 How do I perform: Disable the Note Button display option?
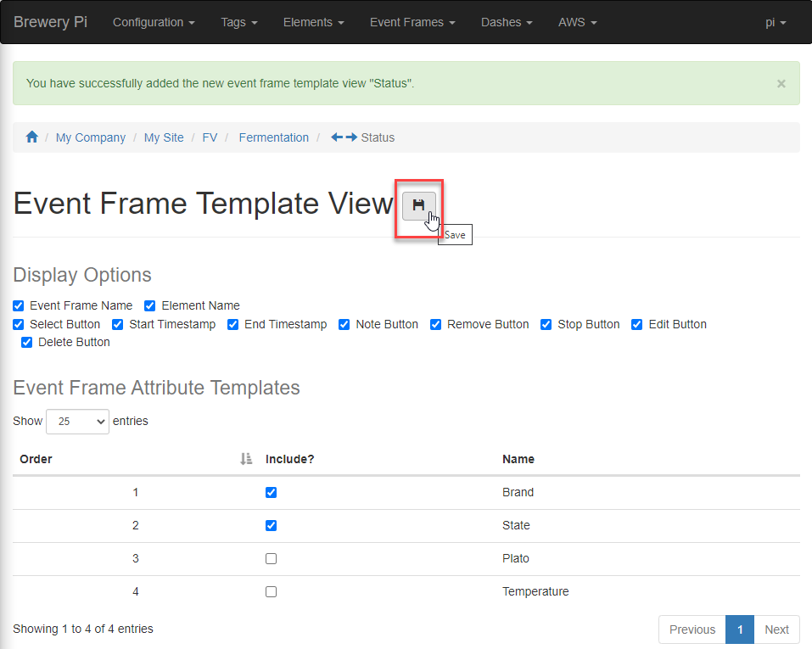click(344, 324)
